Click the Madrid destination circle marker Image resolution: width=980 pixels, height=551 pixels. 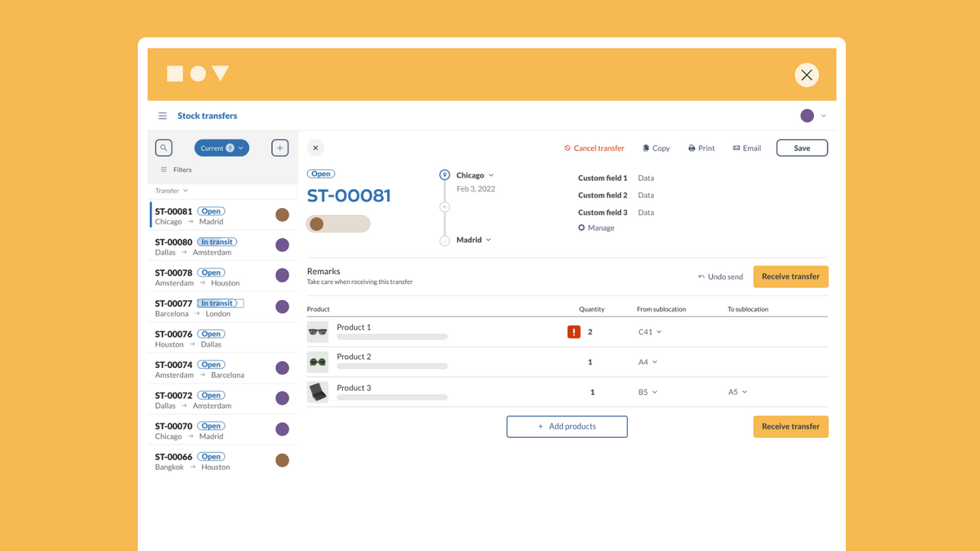point(445,240)
